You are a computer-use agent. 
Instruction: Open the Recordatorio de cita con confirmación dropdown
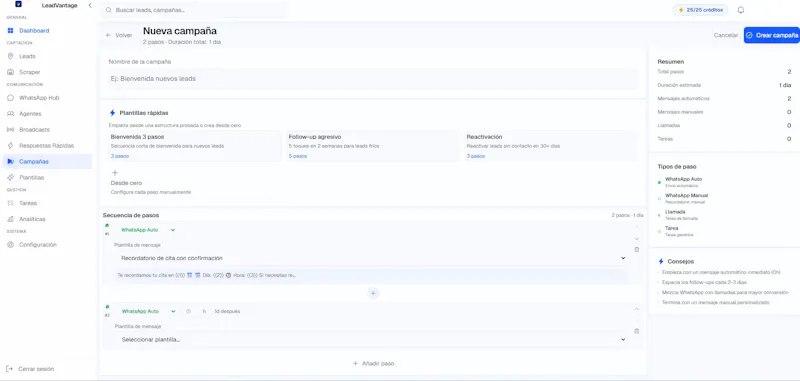click(373, 258)
